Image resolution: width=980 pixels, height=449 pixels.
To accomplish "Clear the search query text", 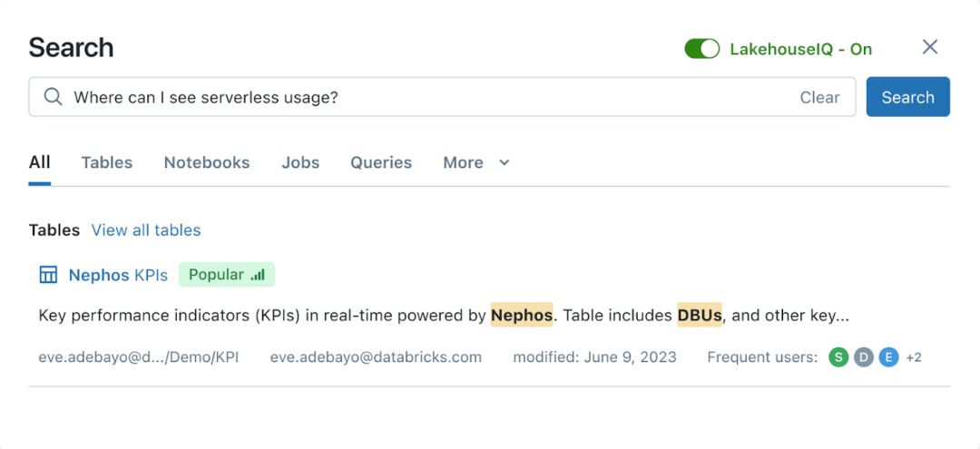I will (819, 97).
